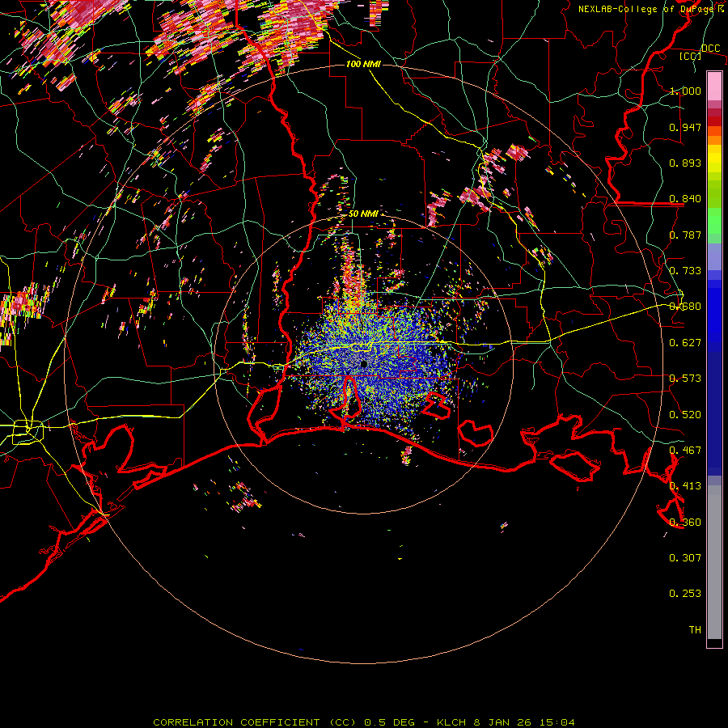Click the 0.360 scale value

pyautogui.click(x=685, y=523)
